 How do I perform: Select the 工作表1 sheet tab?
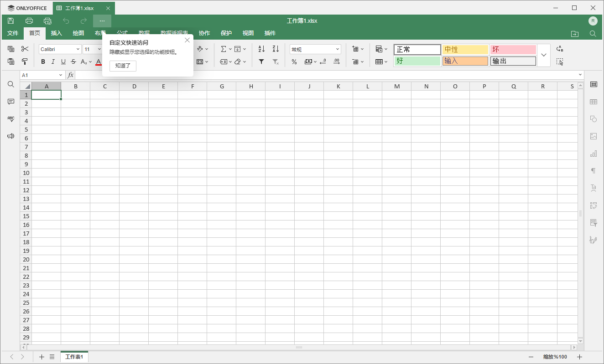point(74,357)
